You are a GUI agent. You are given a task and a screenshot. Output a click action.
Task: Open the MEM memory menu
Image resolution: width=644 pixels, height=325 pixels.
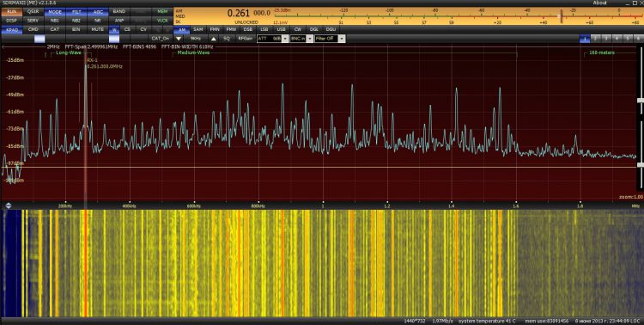coord(162,11)
